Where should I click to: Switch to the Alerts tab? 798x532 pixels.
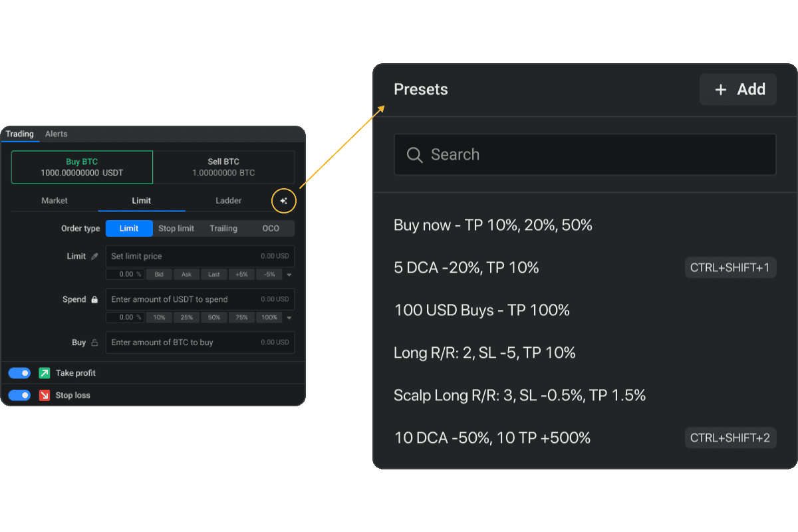click(57, 134)
